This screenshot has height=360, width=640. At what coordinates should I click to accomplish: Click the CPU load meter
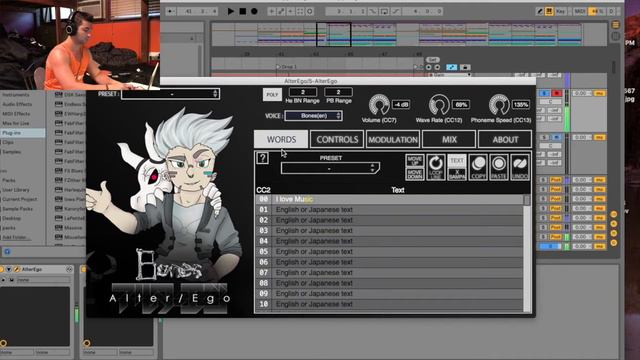click(x=597, y=11)
